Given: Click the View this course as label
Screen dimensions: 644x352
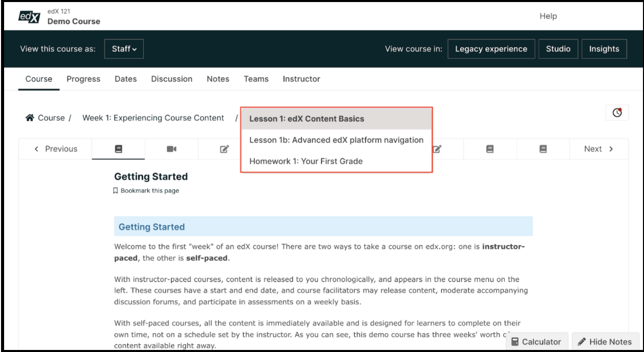Looking at the screenshot, I should [58, 49].
